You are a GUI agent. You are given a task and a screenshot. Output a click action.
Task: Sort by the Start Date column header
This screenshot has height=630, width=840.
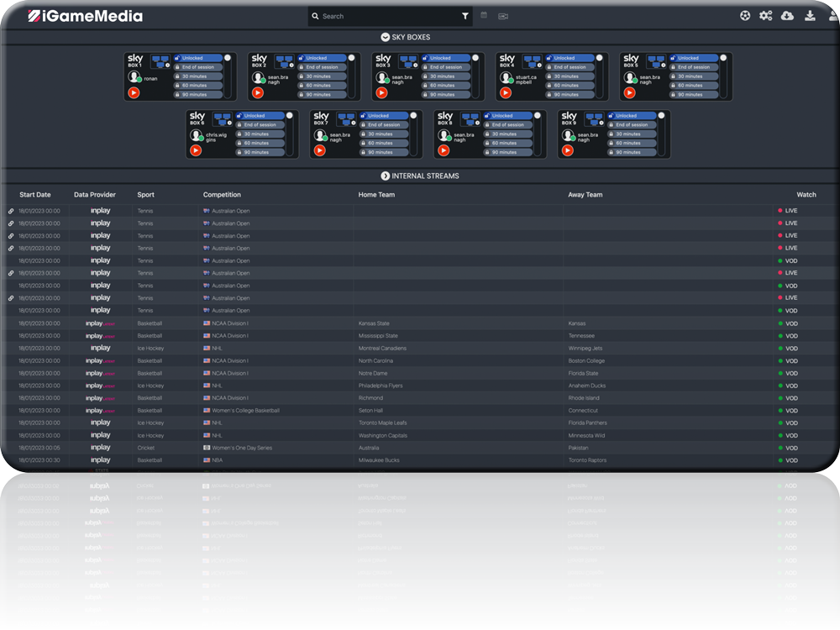[35, 195]
